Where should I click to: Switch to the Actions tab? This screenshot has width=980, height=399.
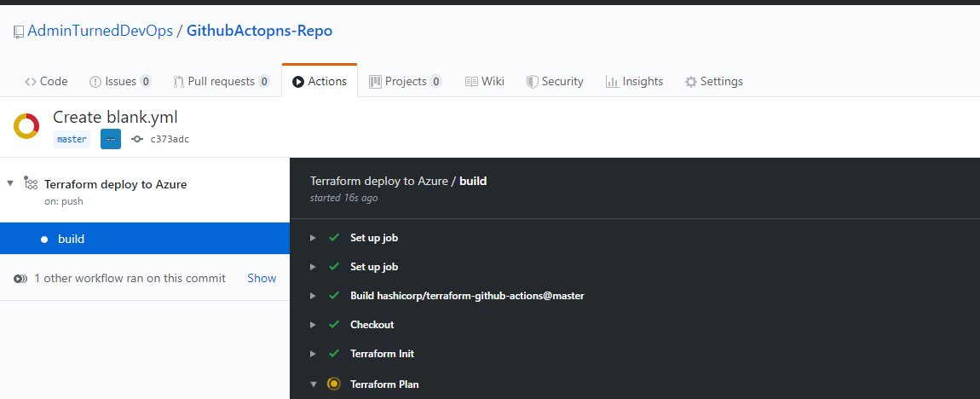tap(320, 81)
